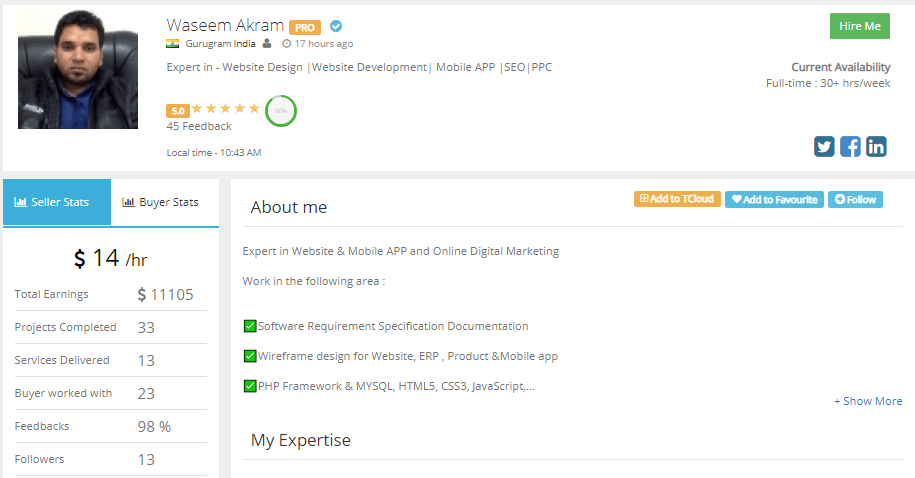The width and height of the screenshot is (915, 478).
Task: Switch to the Seller Stats tab
Action: 57,202
